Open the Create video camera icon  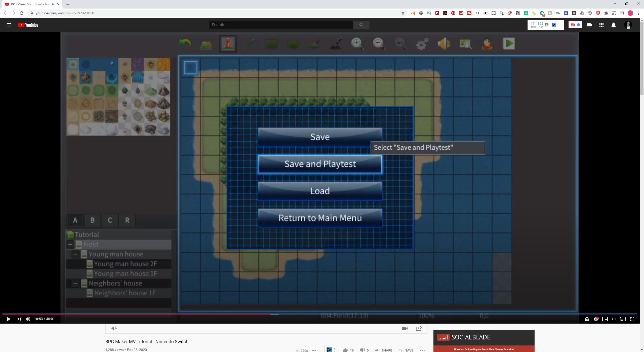coord(589,25)
